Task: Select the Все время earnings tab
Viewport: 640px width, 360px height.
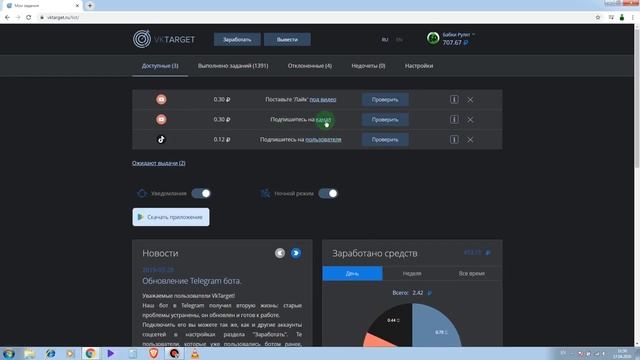Action: pos(472,273)
